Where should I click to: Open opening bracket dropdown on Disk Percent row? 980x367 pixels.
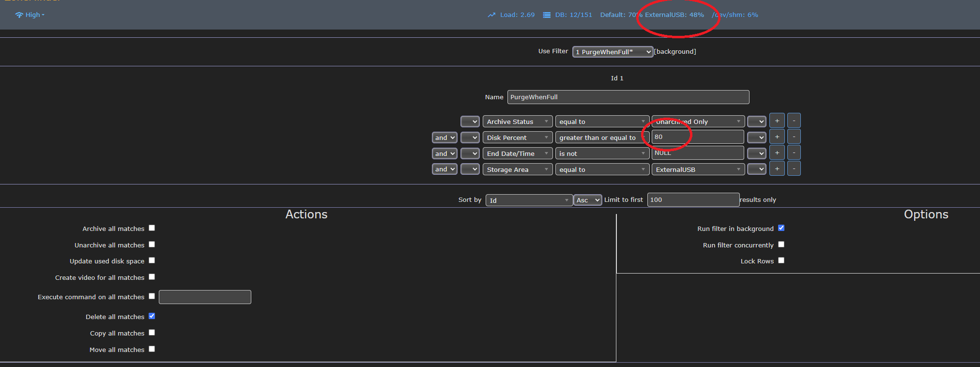click(x=470, y=138)
